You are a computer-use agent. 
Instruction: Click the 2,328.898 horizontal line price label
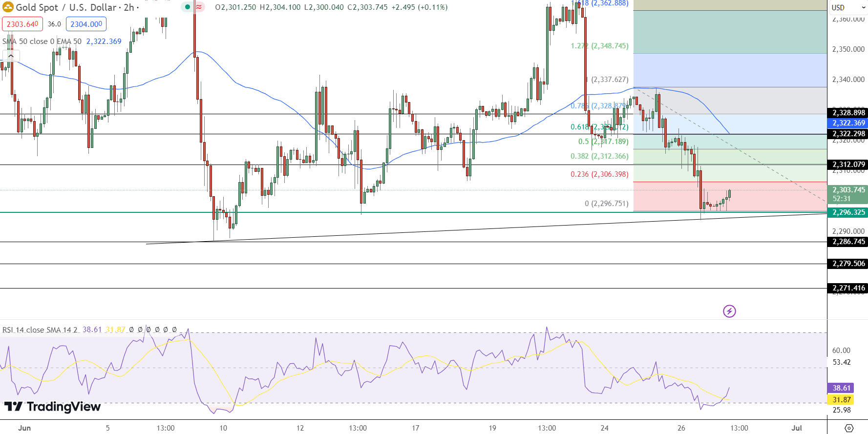(848, 113)
